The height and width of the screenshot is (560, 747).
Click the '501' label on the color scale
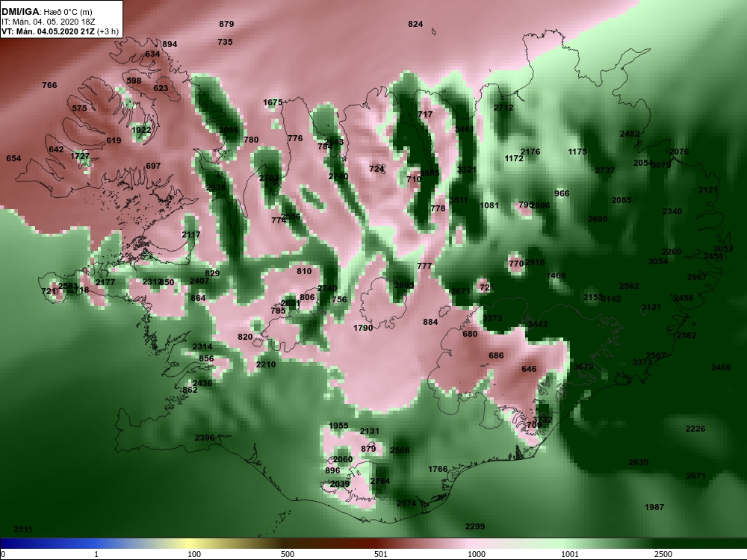[x=381, y=554]
